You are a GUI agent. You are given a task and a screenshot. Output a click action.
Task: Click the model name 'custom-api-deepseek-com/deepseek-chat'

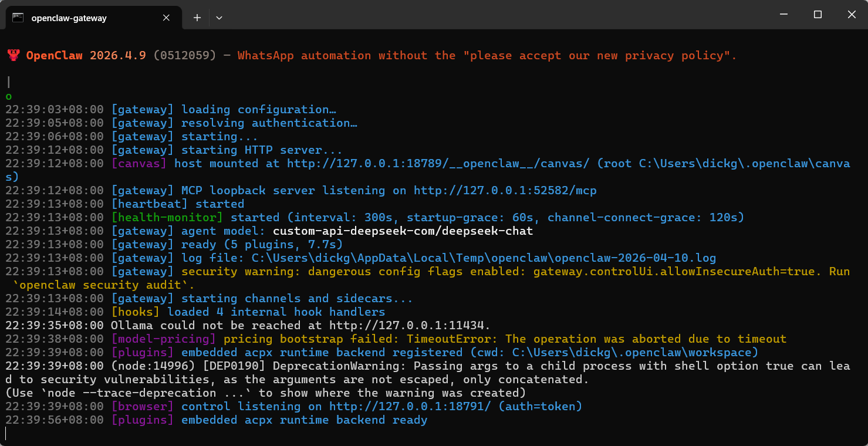click(403, 231)
